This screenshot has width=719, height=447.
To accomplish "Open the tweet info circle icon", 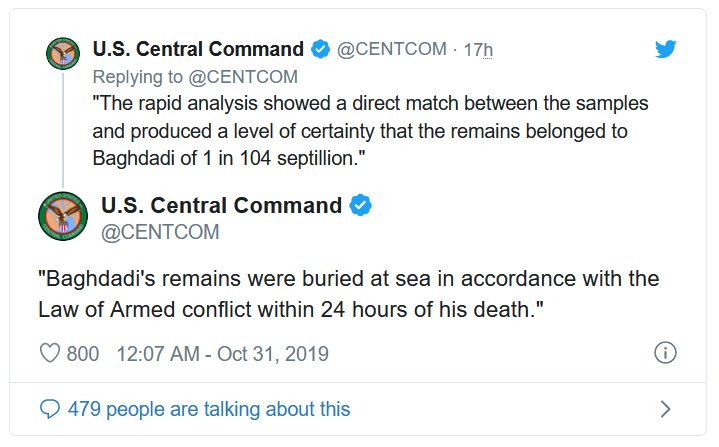I will tap(665, 353).
